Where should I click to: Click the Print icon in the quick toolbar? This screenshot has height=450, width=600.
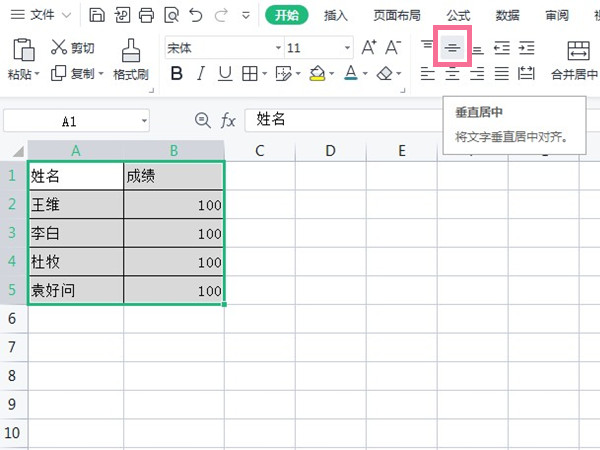[146, 16]
